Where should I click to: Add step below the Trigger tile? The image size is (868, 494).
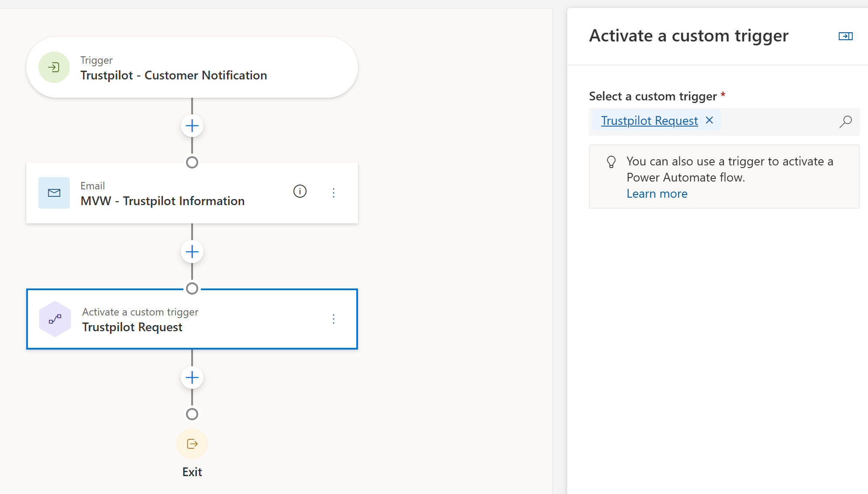(x=192, y=126)
